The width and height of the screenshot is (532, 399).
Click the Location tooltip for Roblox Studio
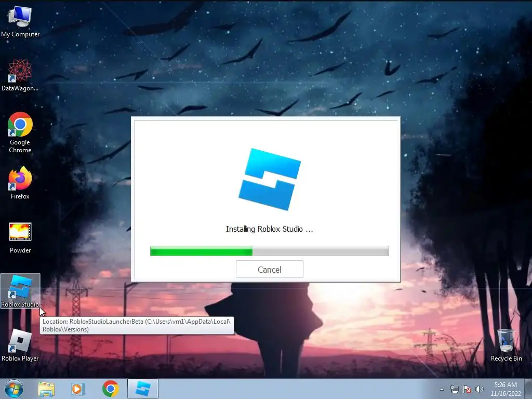pos(137,325)
